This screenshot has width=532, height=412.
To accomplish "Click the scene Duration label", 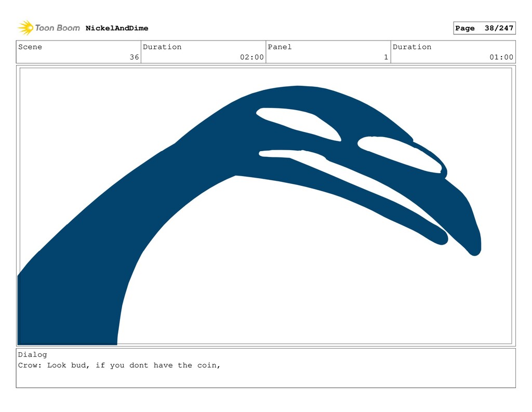I will pyautogui.click(x=162, y=47).
